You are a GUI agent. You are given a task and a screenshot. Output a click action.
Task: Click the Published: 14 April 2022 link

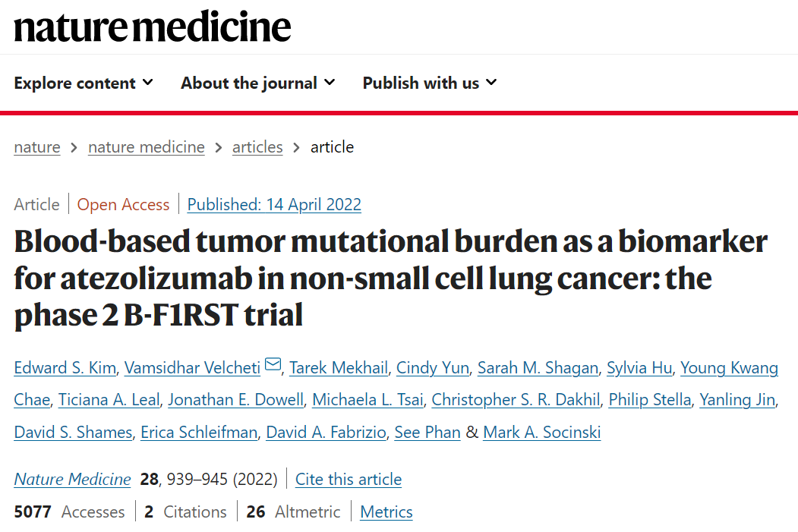(x=274, y=204)
